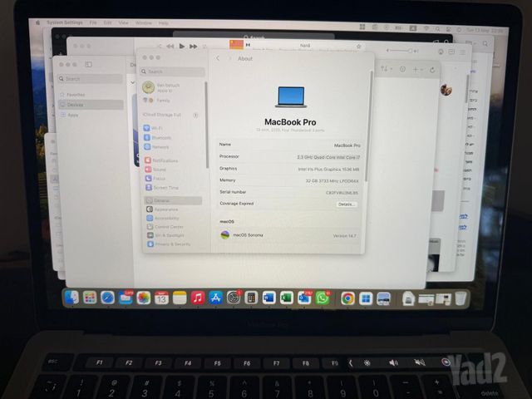
Task: Open the iCloud Storage Full alert
Action: tap(170, 115)
